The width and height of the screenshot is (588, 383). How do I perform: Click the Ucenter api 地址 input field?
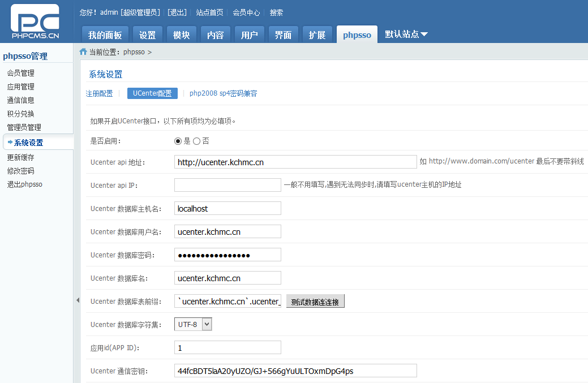(295, 162)
